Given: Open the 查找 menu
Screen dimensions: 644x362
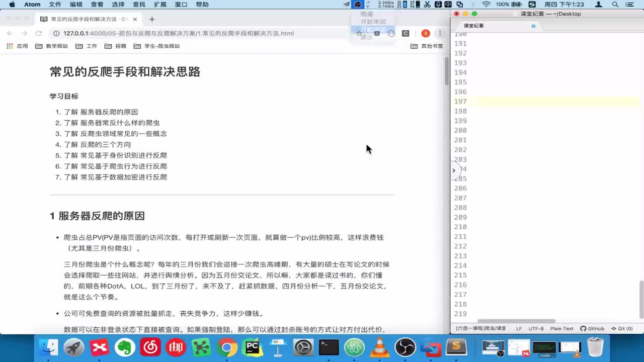Looking at the screenshot, I should pos(139,5).
